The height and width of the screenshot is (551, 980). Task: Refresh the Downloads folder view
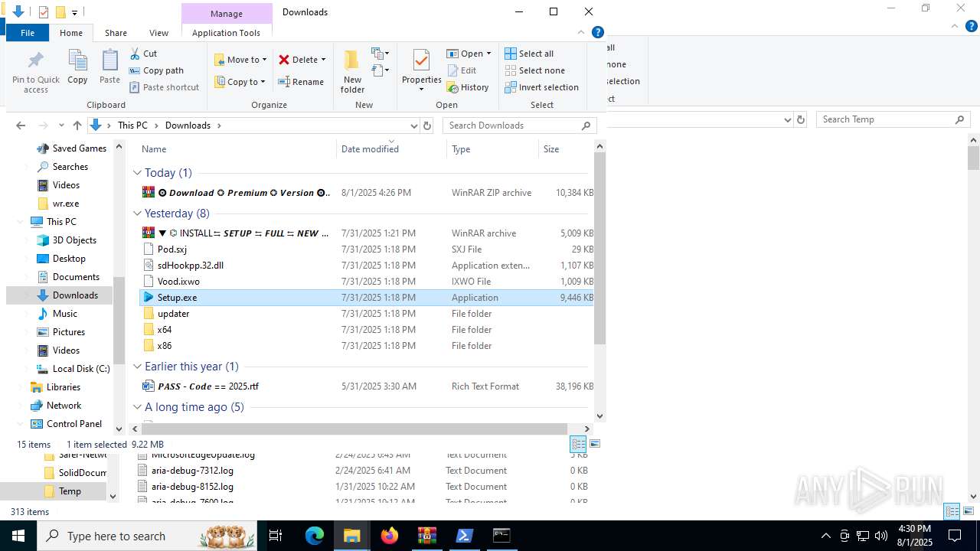427,126
